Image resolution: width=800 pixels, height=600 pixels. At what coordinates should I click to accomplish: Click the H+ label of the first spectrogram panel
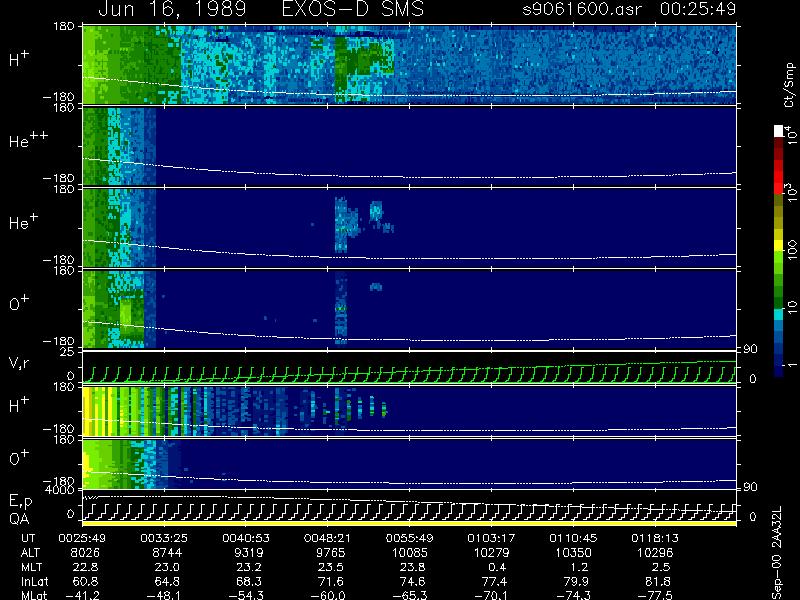click(19, 60)
